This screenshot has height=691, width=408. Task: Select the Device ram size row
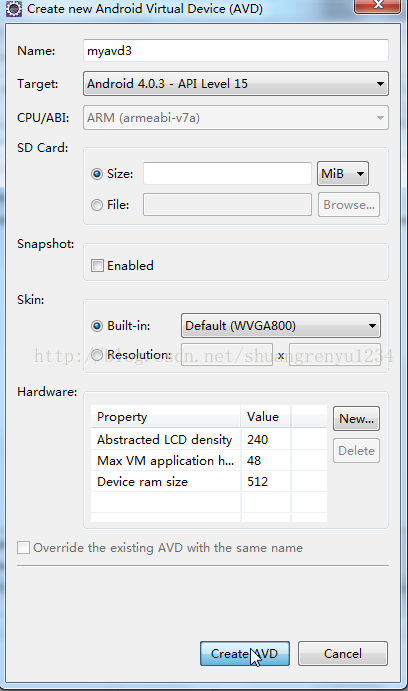pyautogui.click(x=209, y=481)
